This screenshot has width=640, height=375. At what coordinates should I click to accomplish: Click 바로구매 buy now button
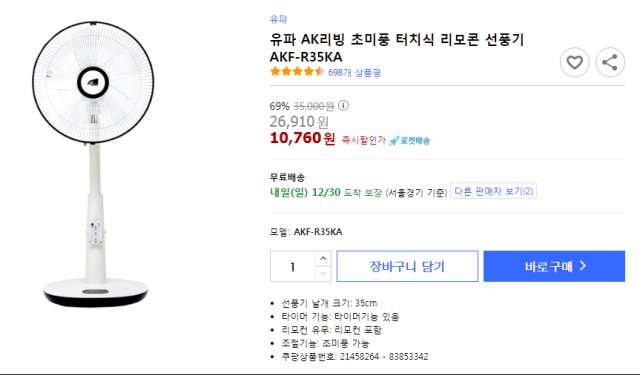554,266
